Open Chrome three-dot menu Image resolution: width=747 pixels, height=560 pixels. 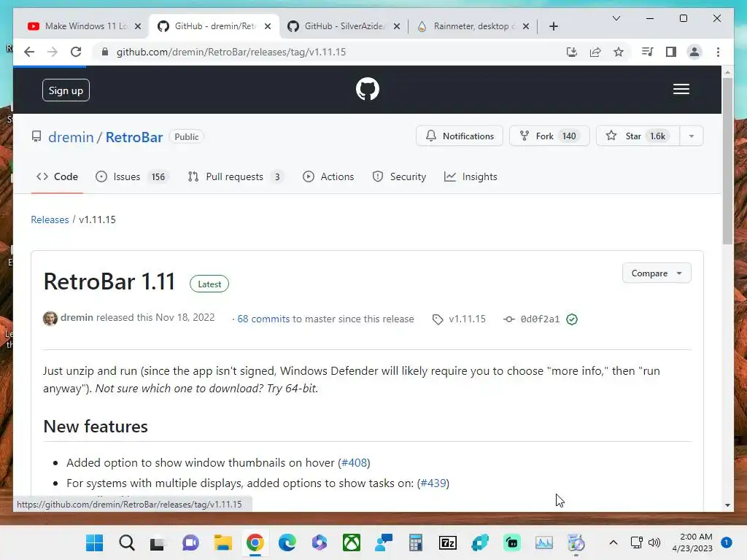718,52
